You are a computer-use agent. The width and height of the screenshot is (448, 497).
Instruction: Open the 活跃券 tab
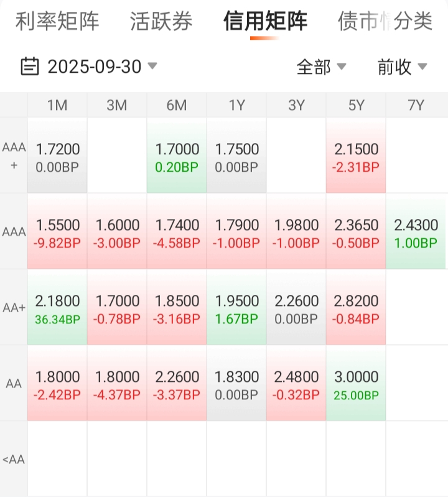pos(161,22)
